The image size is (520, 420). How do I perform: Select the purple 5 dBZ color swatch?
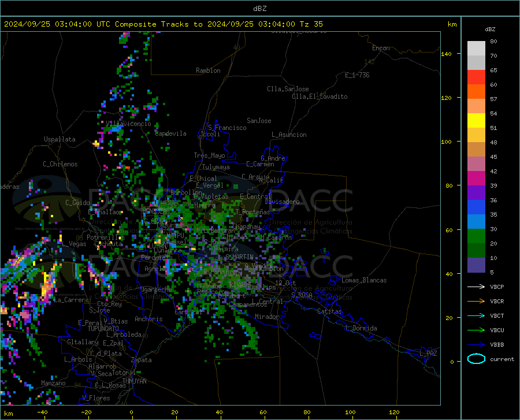[476, 265]
